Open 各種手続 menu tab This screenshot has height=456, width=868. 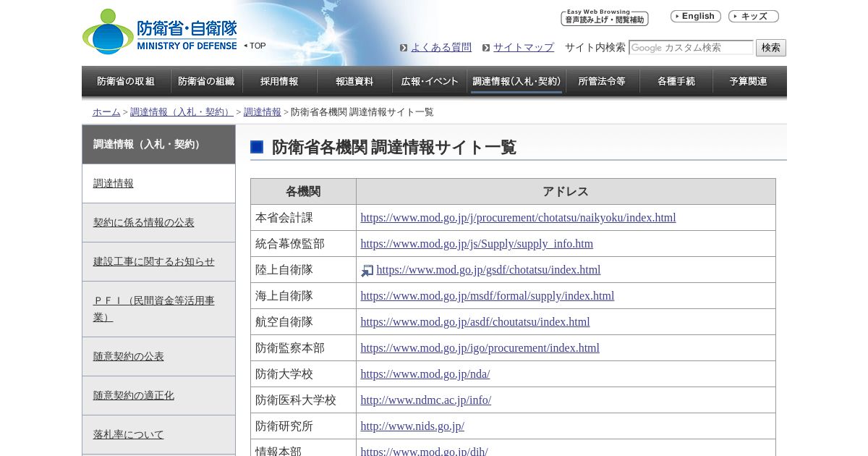[676, 81]
